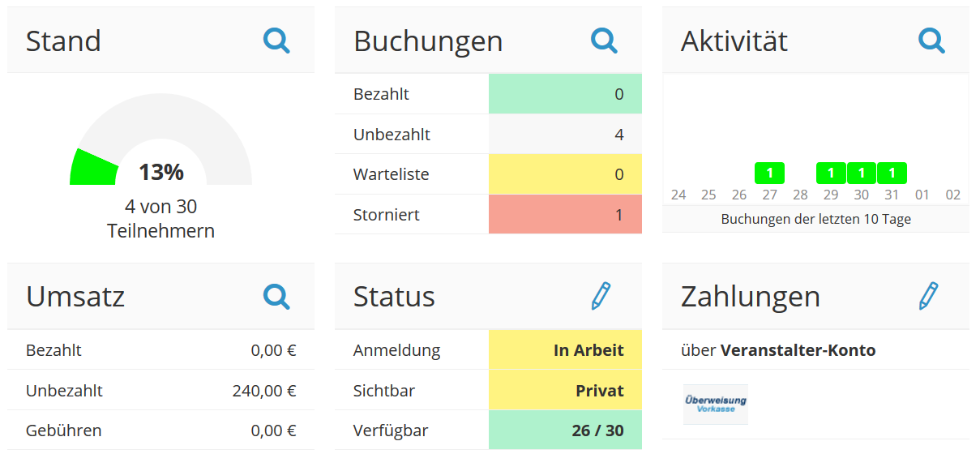Viewport: 980px width, 454px height.
Task: Open Aktivität details via magnifier icon
Action: [x=931, y=41]
